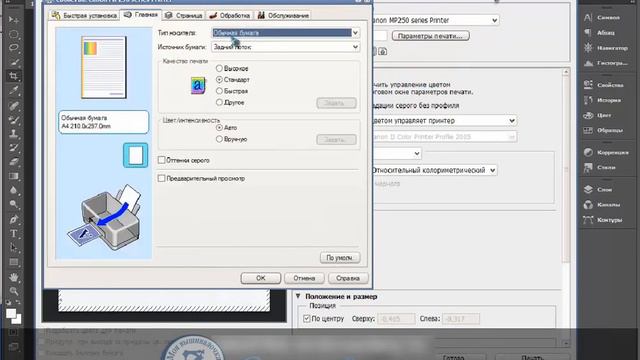
Task: Select the Eraser tool
Action: pos(13,162)
